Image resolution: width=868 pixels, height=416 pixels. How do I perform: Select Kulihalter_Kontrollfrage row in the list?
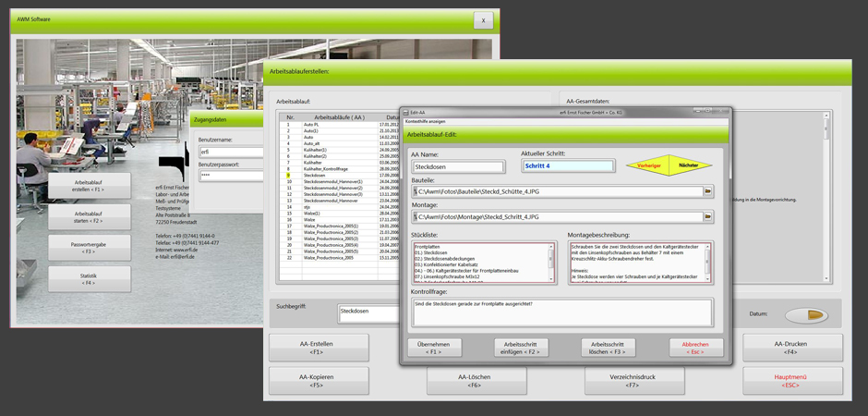pos(330,169)
